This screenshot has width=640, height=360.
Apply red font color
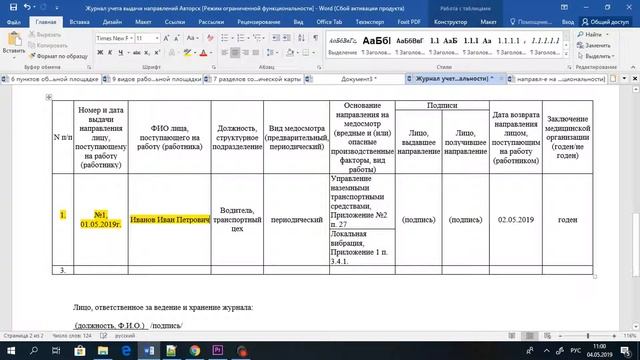tap(203, 53)
